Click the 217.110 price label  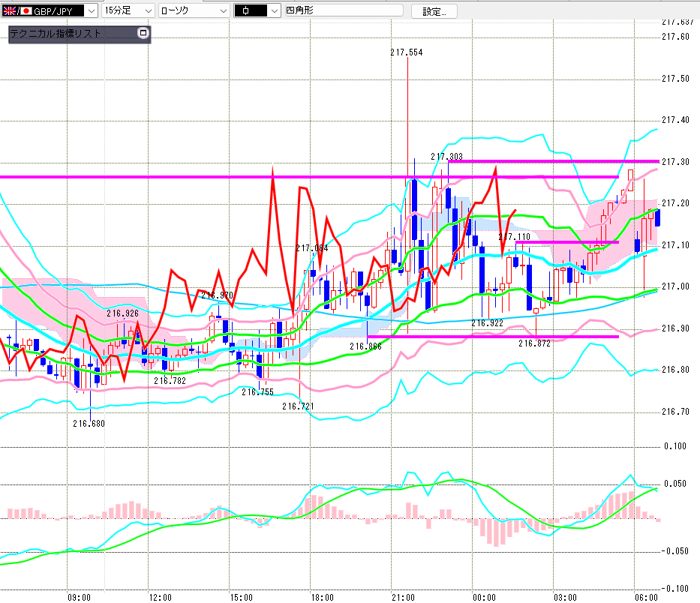point(514,236)
